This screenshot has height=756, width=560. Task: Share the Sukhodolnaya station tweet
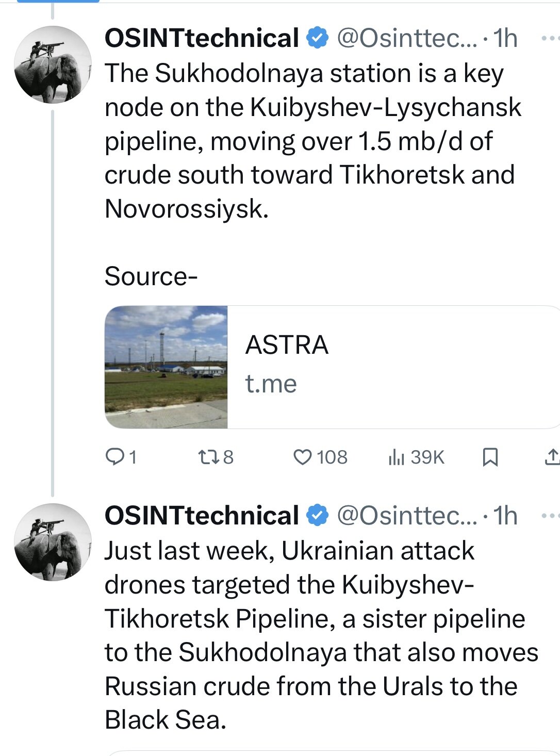point(551,457)
